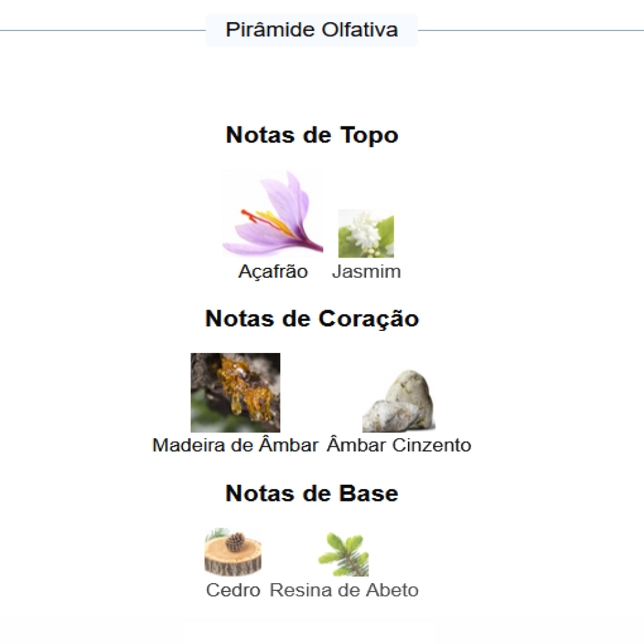The height and width of the screenshot is (644, 644).
Task: Select the Notas de Base heading
Action: point(312,493)
